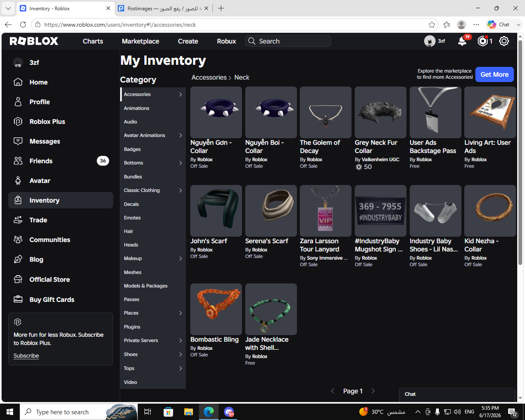Open the Accessories breadcrumb link
The height and width of the screenshot is (420, 525).
click(x=209, y=77)
